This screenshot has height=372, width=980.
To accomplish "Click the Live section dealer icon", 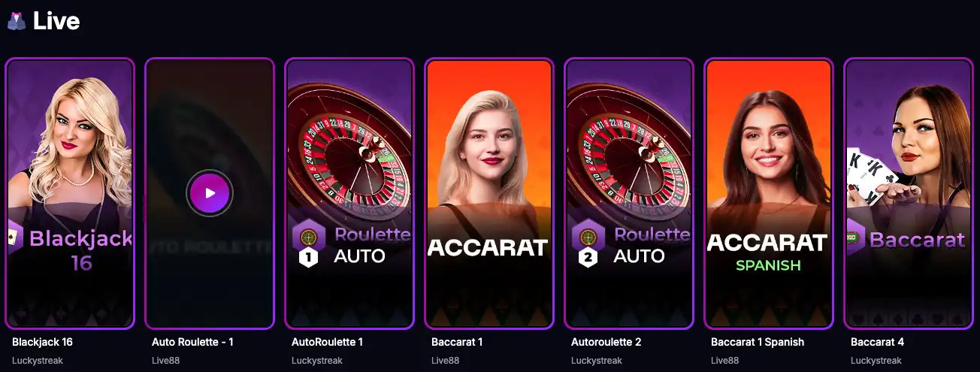I will 16,20.
